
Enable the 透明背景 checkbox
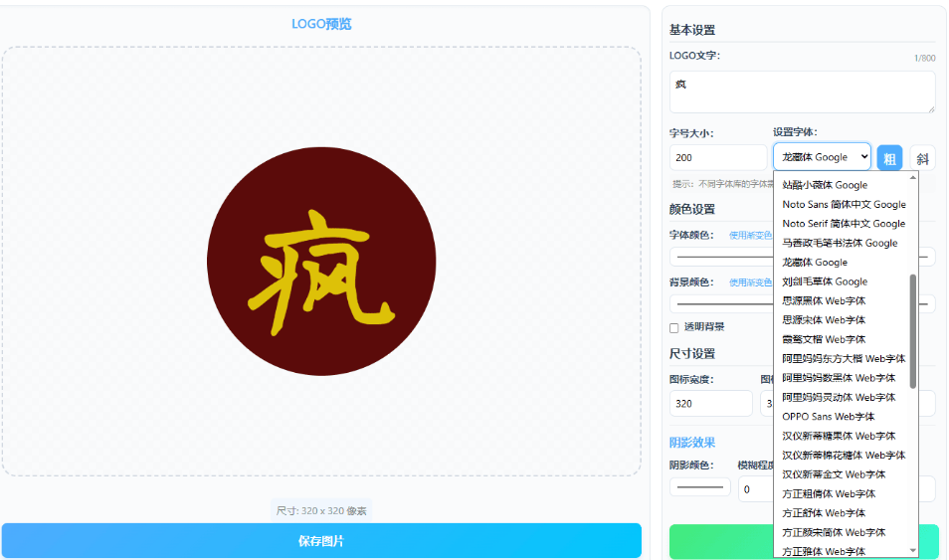[674, 327]
